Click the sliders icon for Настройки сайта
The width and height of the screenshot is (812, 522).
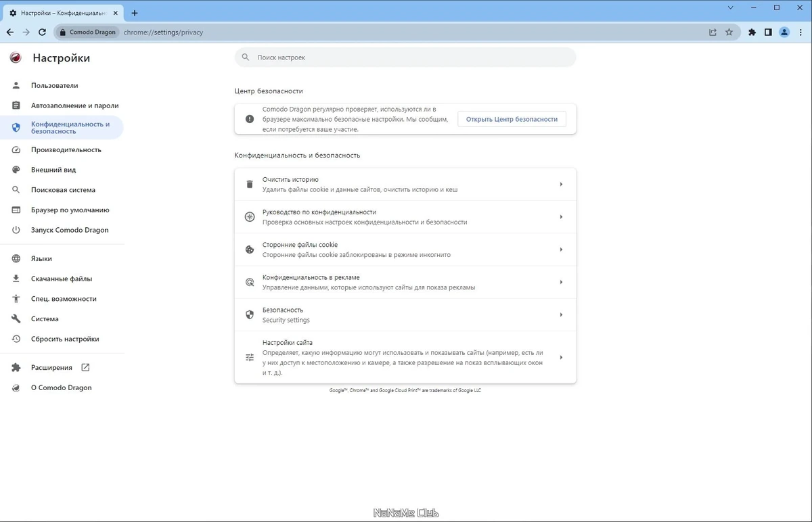pyautogui.click(x=249, y=358)
